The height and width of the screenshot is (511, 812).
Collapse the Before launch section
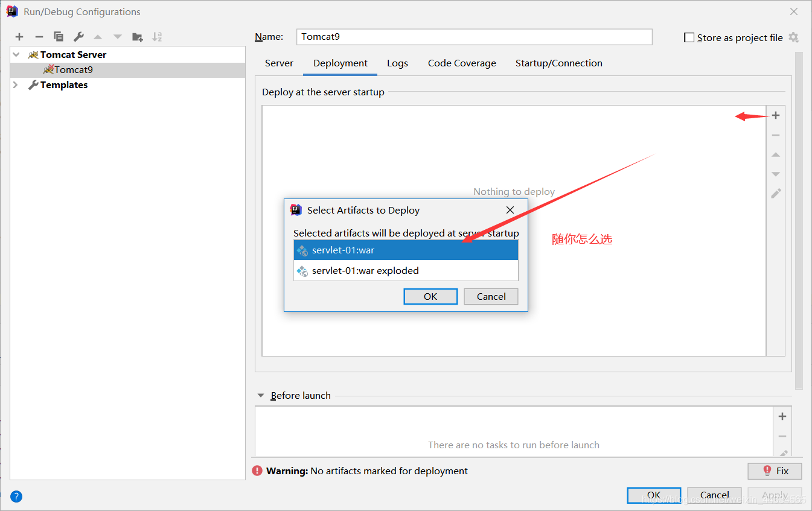point(261,396)
